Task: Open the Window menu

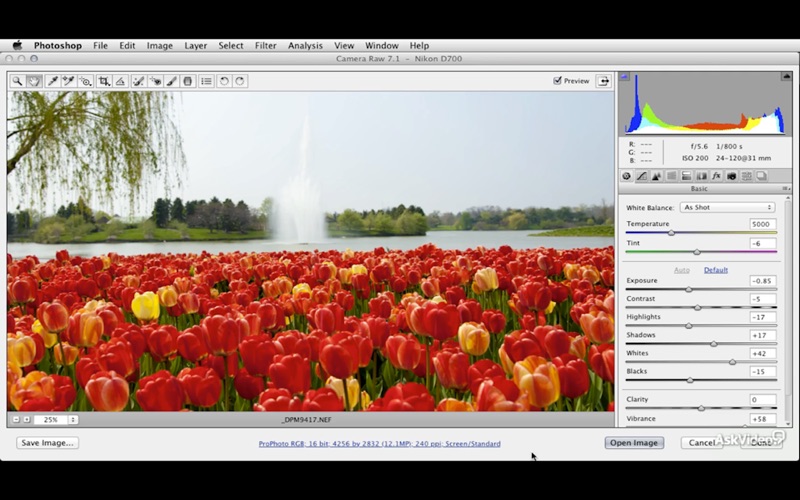Action: click(x=382, y=45)
